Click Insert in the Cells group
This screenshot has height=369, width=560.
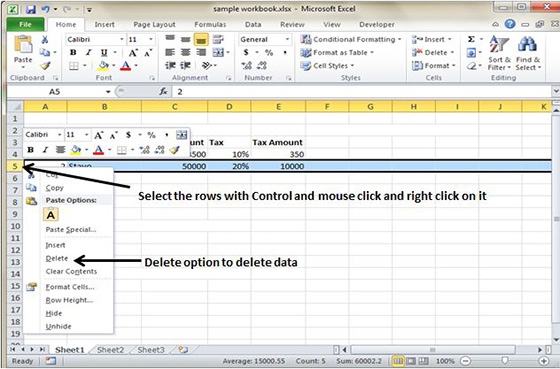[431, 39]
